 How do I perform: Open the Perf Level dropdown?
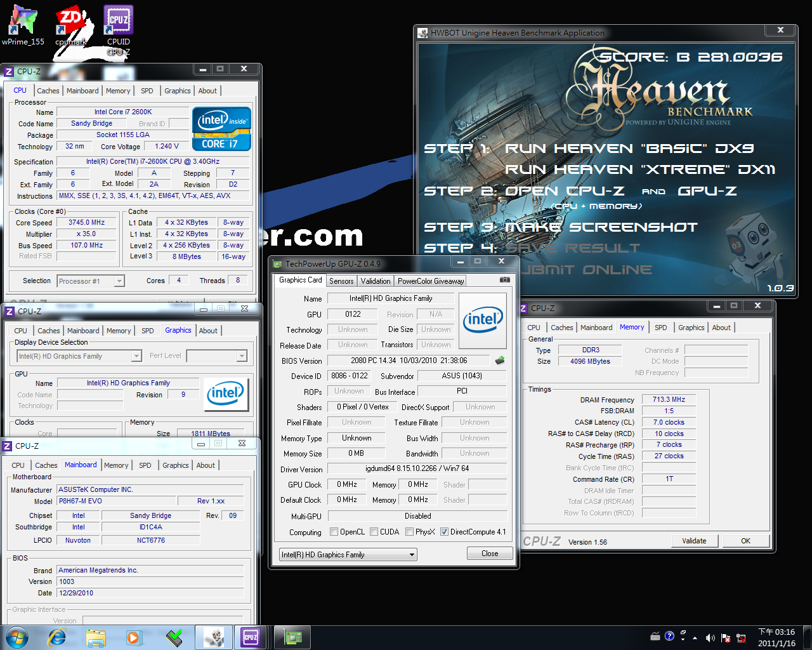(216, 356)
